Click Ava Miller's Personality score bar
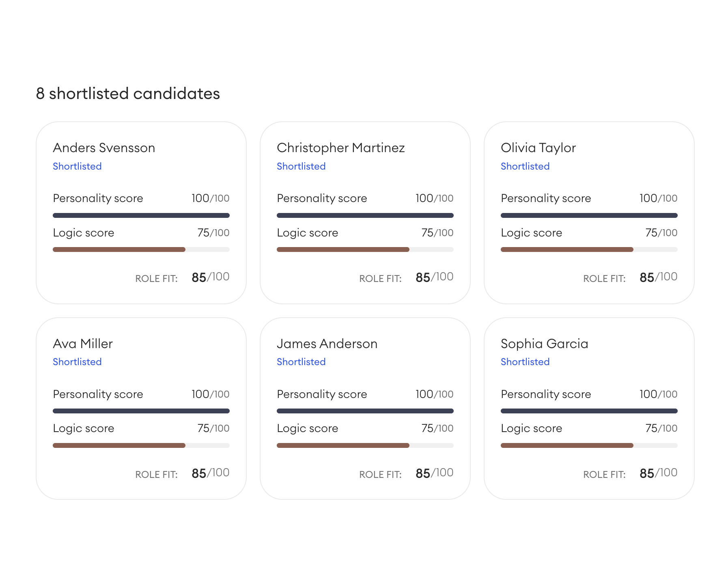728x585 pixels. point(141,411)
